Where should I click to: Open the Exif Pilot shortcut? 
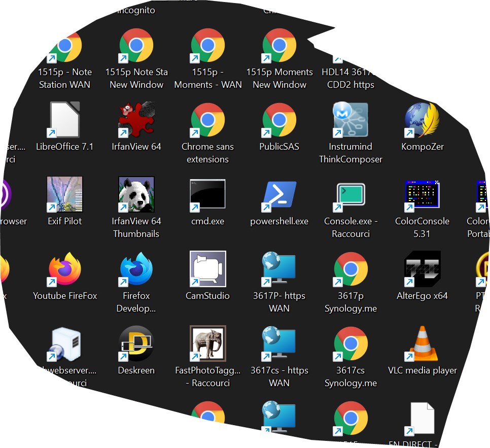[65, 195]
